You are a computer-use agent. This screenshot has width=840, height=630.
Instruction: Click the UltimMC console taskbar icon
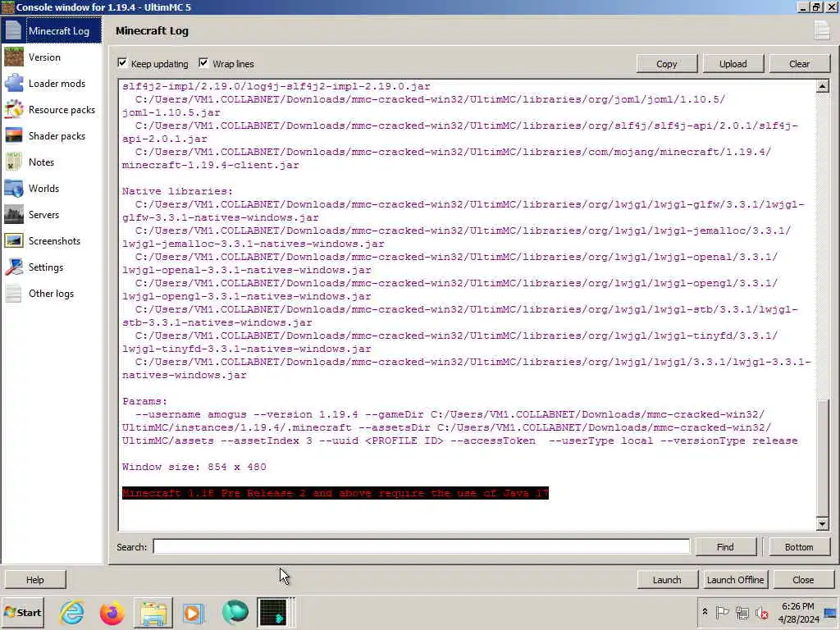[x=275, y=612]
